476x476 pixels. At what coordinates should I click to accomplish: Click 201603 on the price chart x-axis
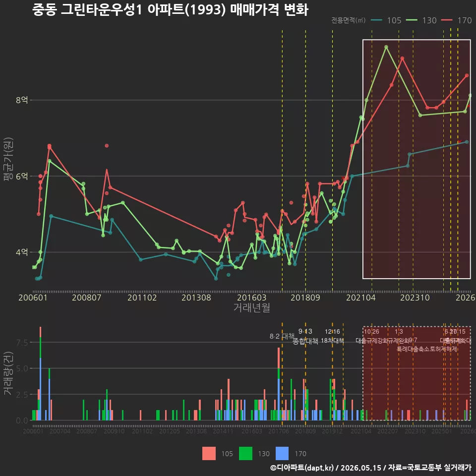click(x=252, y=297)
